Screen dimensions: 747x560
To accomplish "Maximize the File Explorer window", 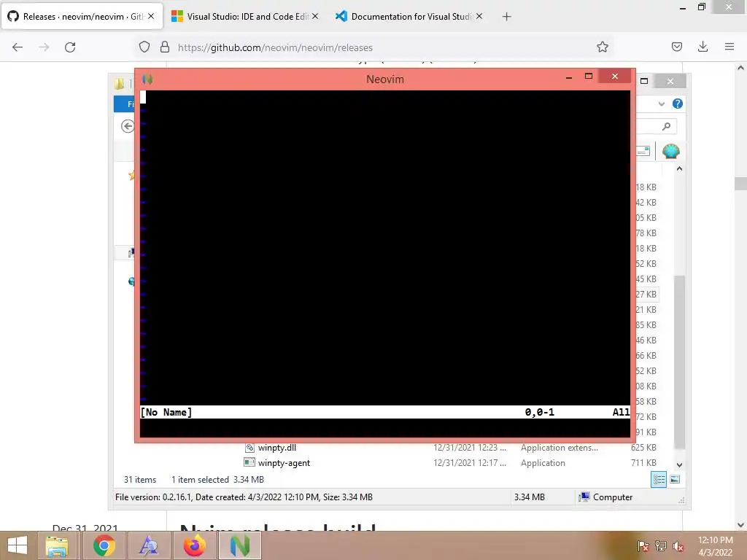I will point(644,82).
